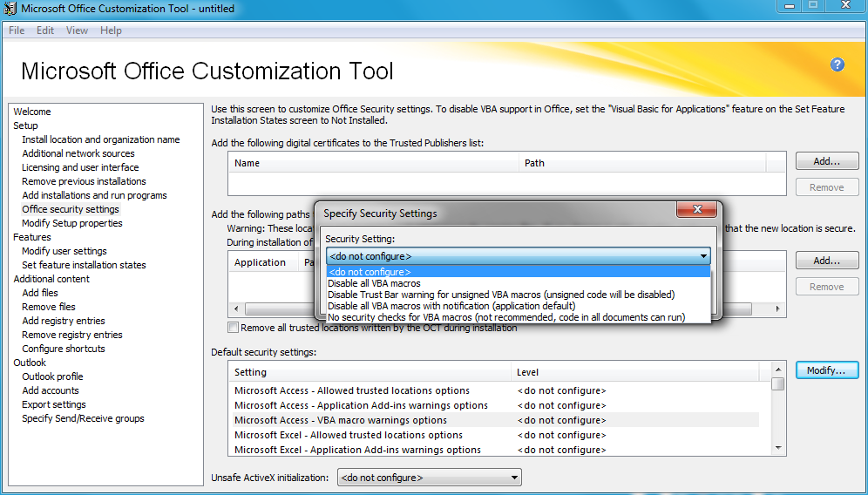Open Modify Setup properties
Screen dimensions: 868x495
coord(72,223)
